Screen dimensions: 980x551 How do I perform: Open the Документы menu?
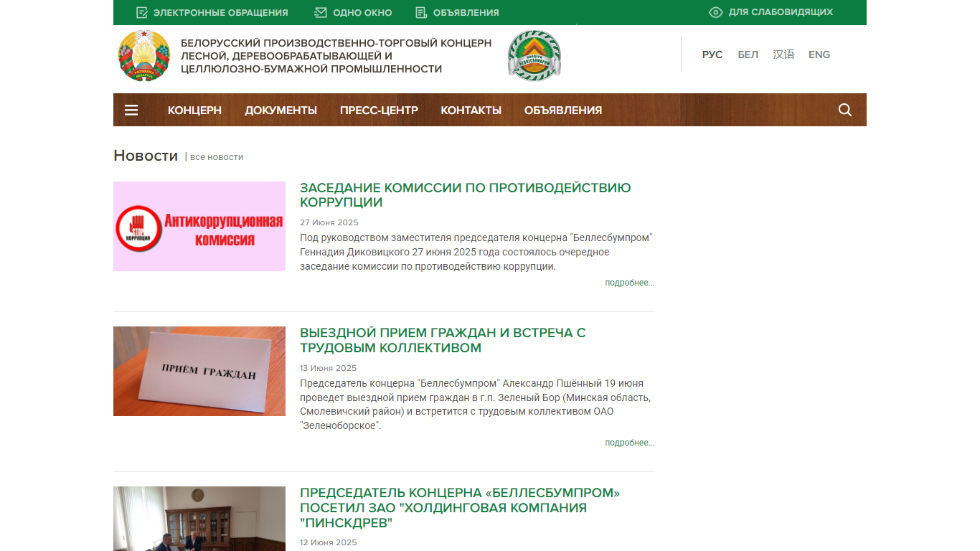tap(281, 110)
